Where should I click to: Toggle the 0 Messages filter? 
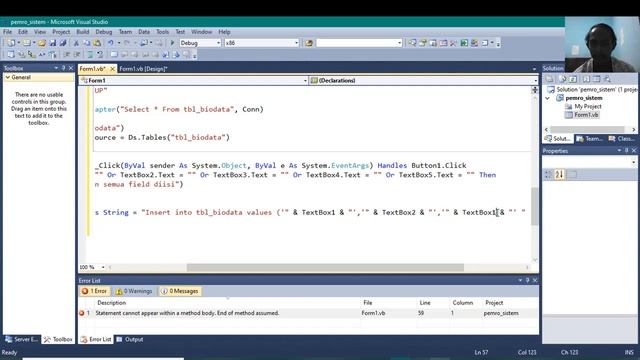(179, 291)
